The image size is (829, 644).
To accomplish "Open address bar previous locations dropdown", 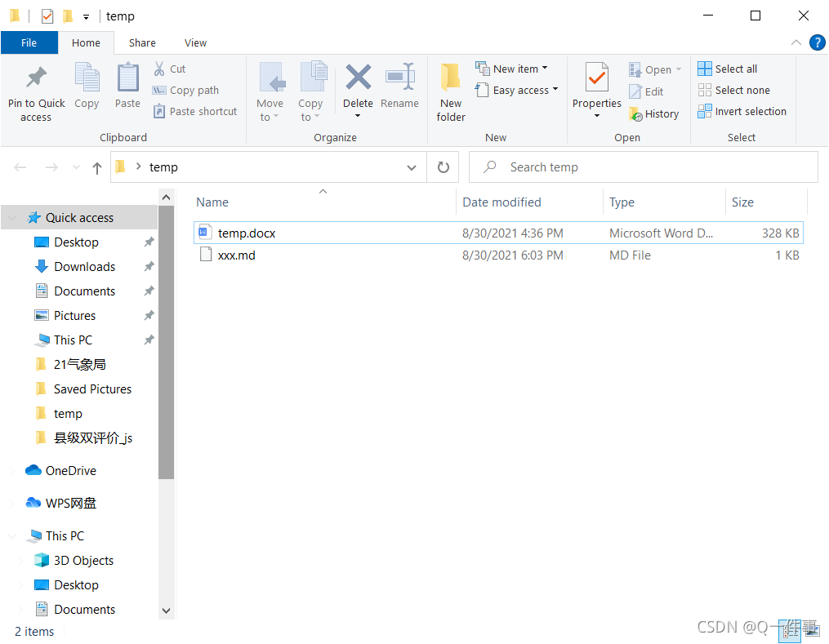I will [412, 167].
